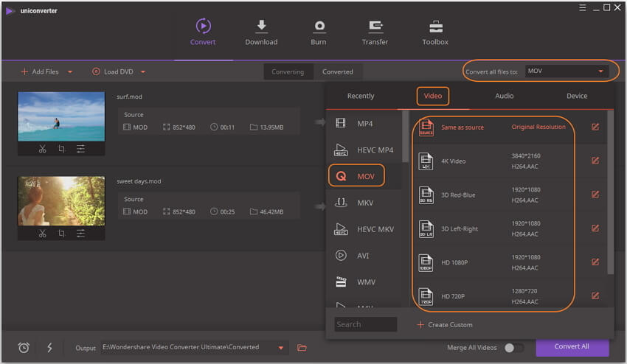The height and width of the screenshot is (364, 627).
Task: Open the schedule alarm clock icon
Action: click(x=24, y=348)
